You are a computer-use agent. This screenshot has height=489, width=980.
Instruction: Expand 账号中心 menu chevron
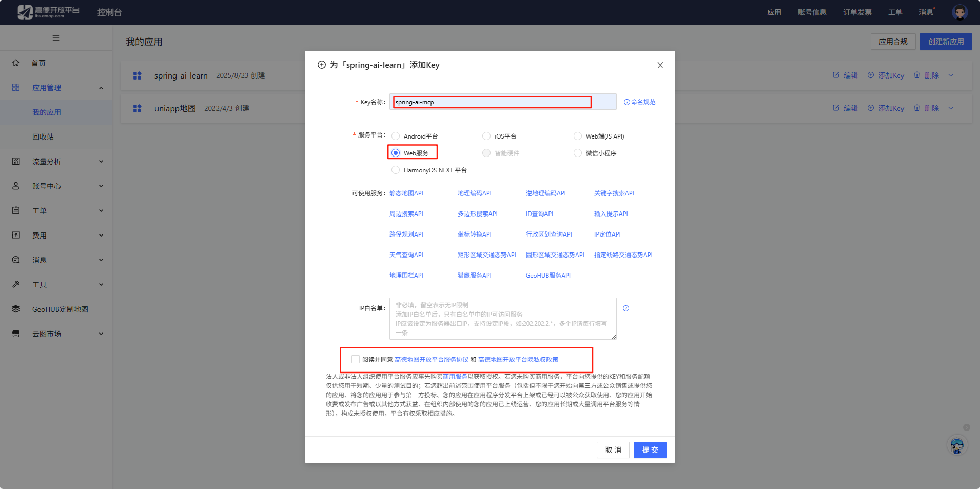(x=101, y=186)
